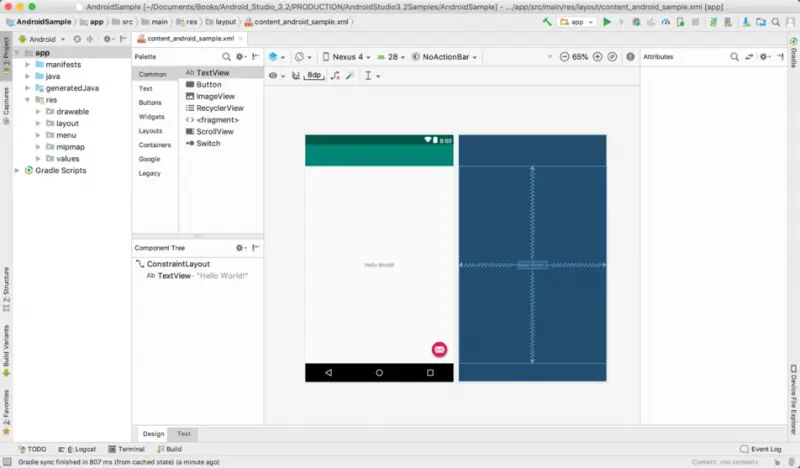Open the Event Log panel

pos(762,450)
